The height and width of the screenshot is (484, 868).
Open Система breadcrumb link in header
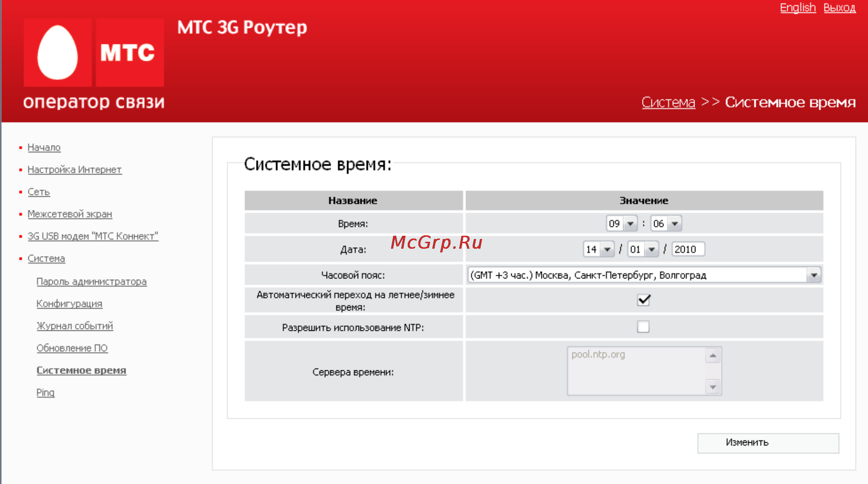coord(669,103)
